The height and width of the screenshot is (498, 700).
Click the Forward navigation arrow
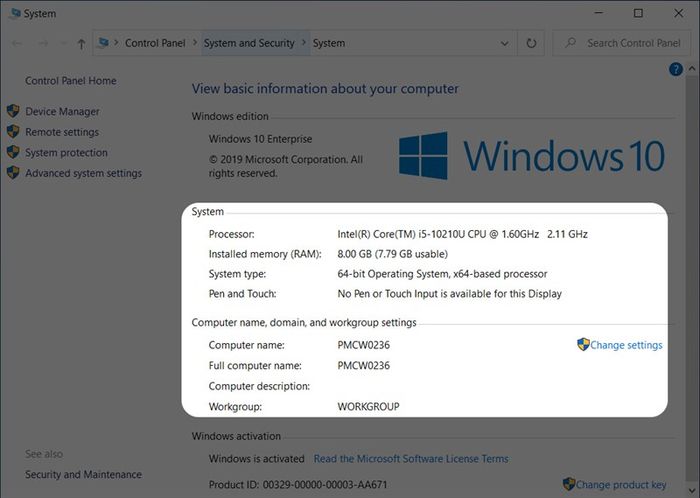43,43
